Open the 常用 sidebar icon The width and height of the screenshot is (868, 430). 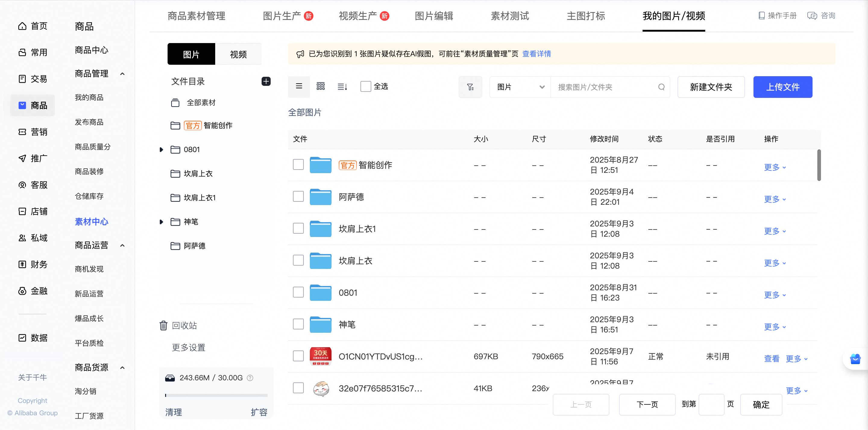[x=22, y=52]
